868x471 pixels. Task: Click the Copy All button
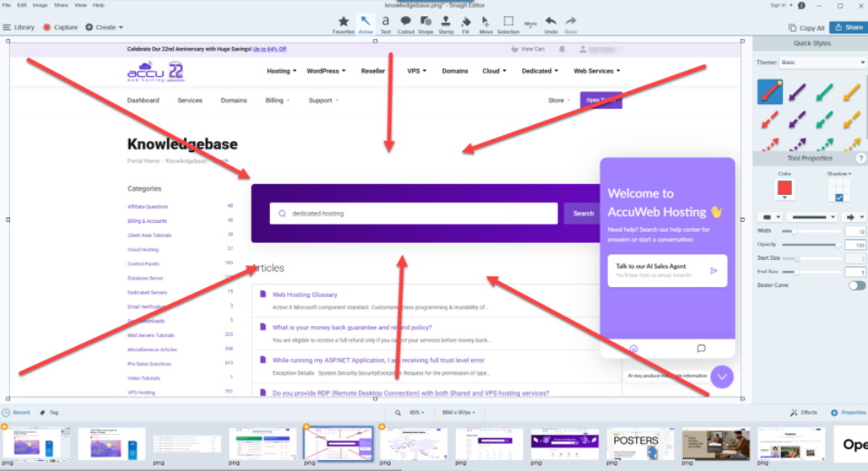806,28
